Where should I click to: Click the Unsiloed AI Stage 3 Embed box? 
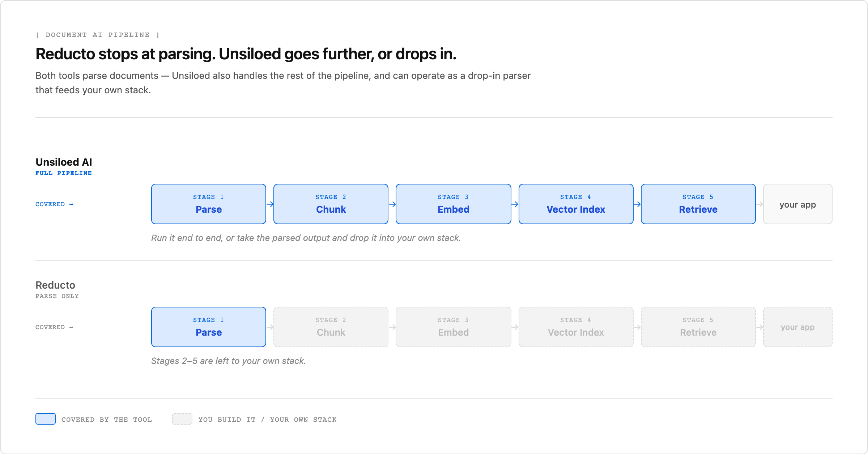(x=454, y=204)
